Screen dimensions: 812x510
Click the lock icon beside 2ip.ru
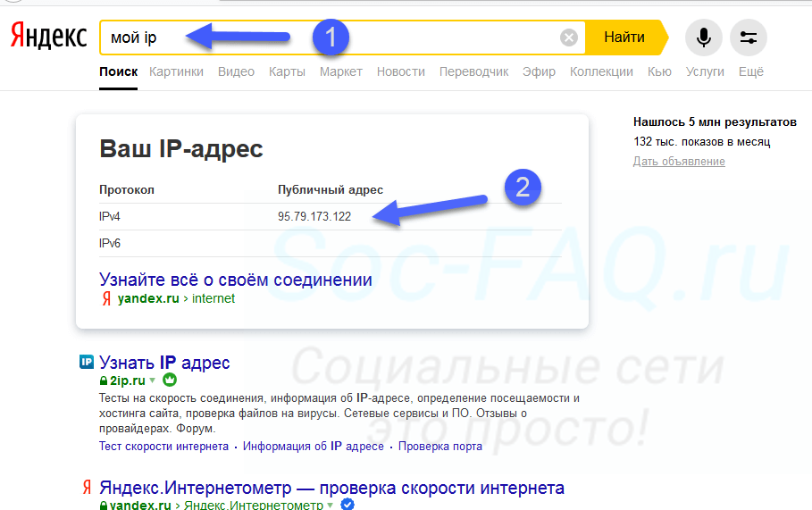point(104,380)
